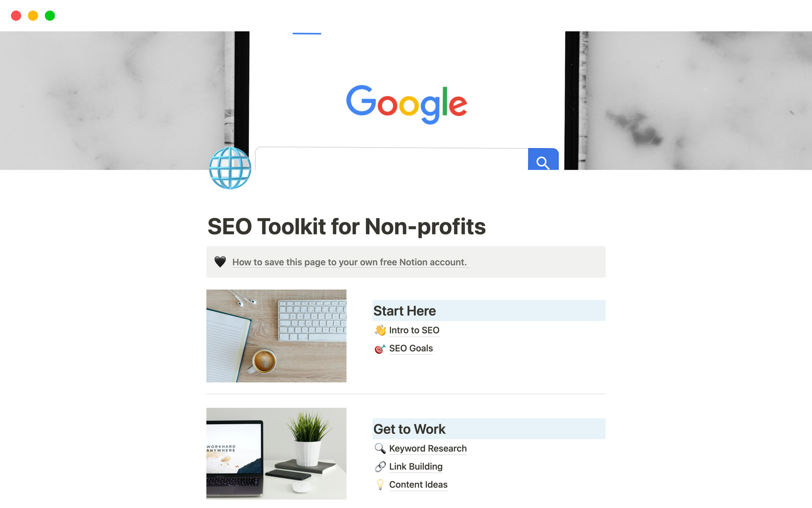Select the Get to Work menu item
This screenshot has height=508, width=812.
[x=409, y=428]
